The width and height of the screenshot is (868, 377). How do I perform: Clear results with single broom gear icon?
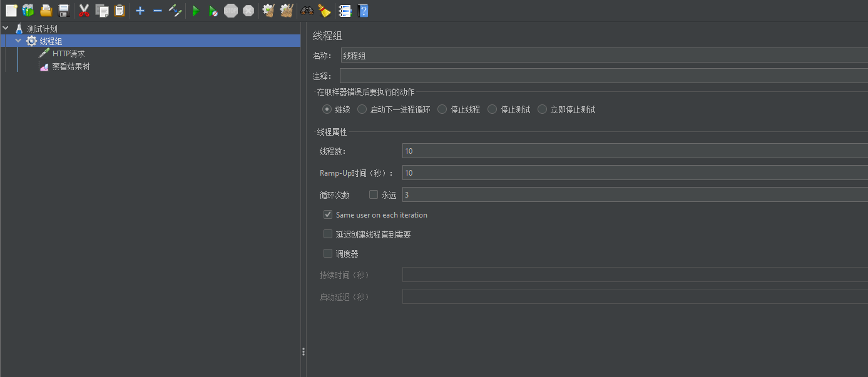tap(268, 10)
